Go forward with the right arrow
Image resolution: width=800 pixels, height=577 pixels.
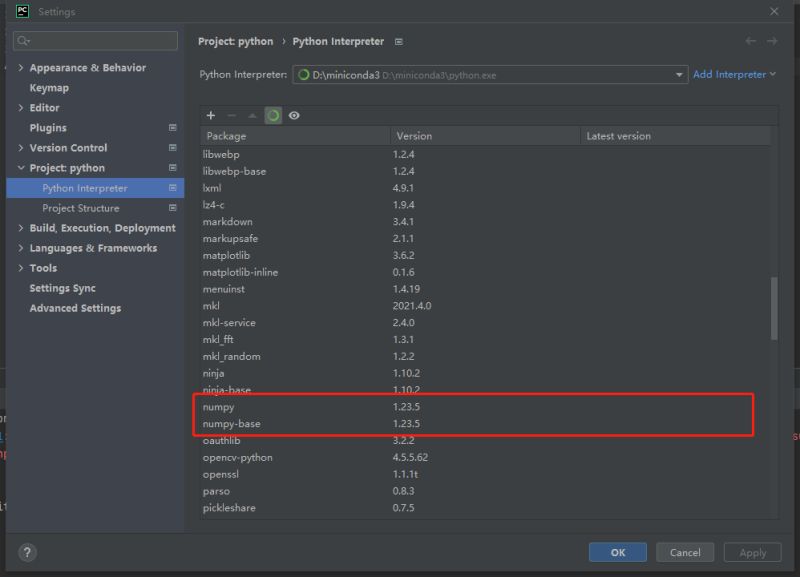[772, 41]
